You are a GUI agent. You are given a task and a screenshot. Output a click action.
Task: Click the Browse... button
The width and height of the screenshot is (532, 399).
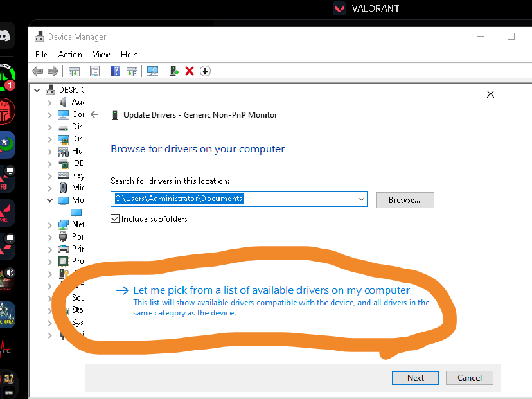pos(405,200)
